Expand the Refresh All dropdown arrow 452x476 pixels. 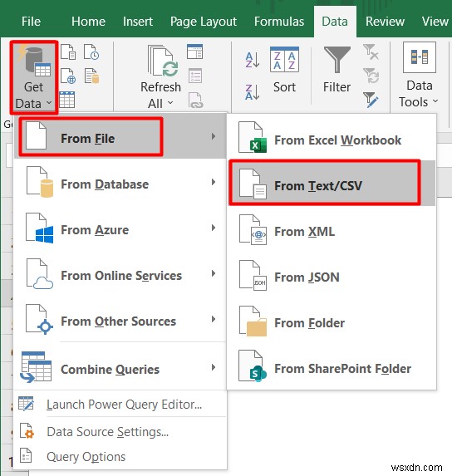click(170, 103)
